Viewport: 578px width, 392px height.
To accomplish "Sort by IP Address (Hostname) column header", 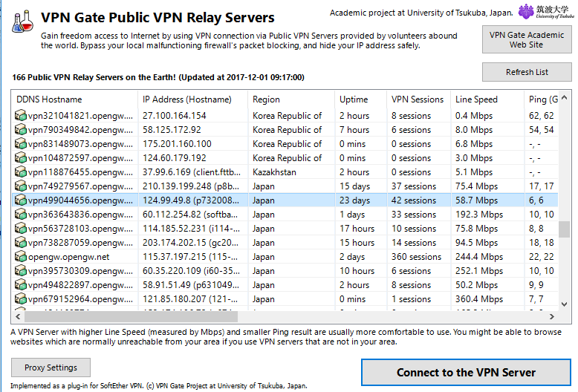I will point(192,99).
